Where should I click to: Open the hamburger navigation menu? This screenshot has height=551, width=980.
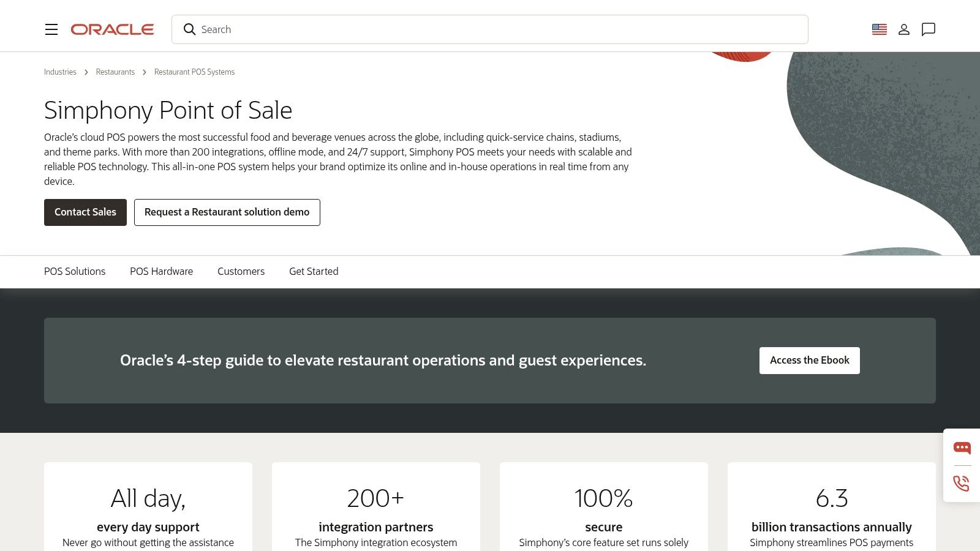[51, 29]
